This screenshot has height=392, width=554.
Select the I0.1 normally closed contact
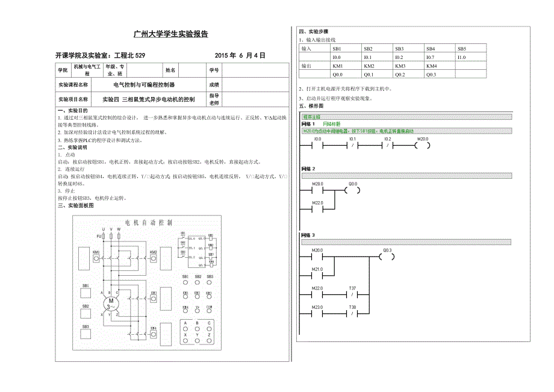pos(353,146)
